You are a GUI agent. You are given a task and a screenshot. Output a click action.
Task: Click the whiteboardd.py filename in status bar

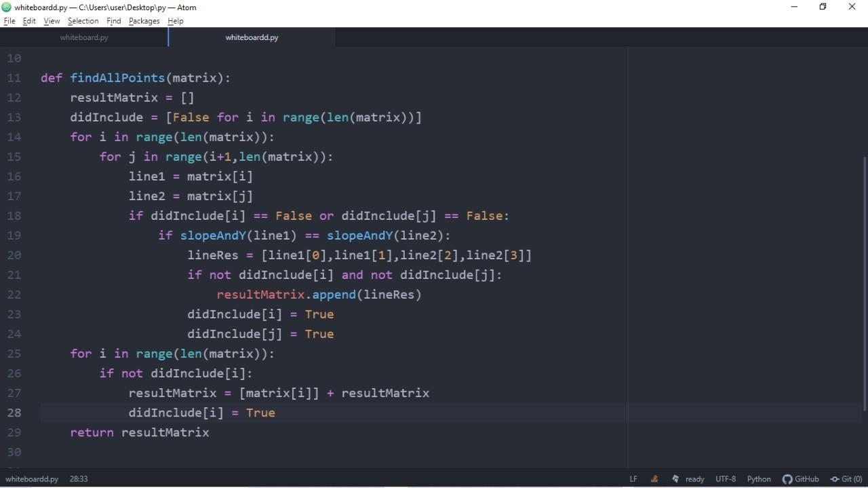tap(32, 478)
